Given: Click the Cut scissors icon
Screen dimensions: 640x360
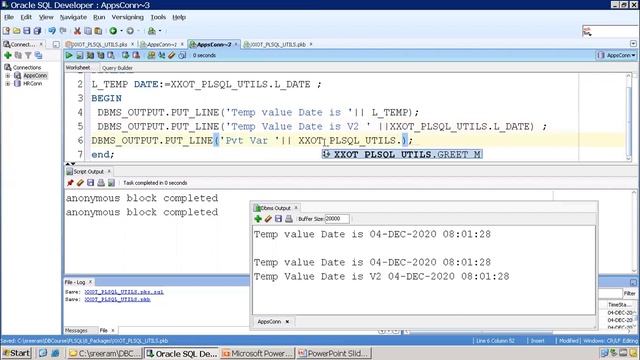Looking at the screenshot, I should tap(77, 31).
